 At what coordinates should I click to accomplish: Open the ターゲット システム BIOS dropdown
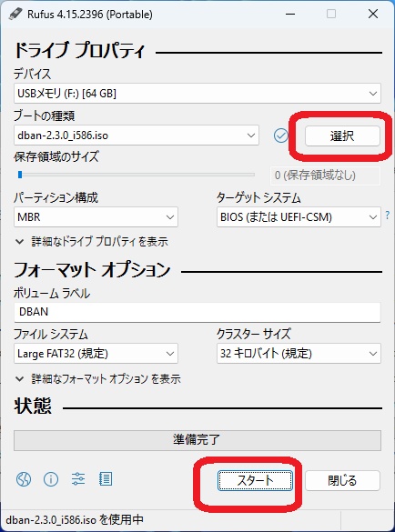299,217
